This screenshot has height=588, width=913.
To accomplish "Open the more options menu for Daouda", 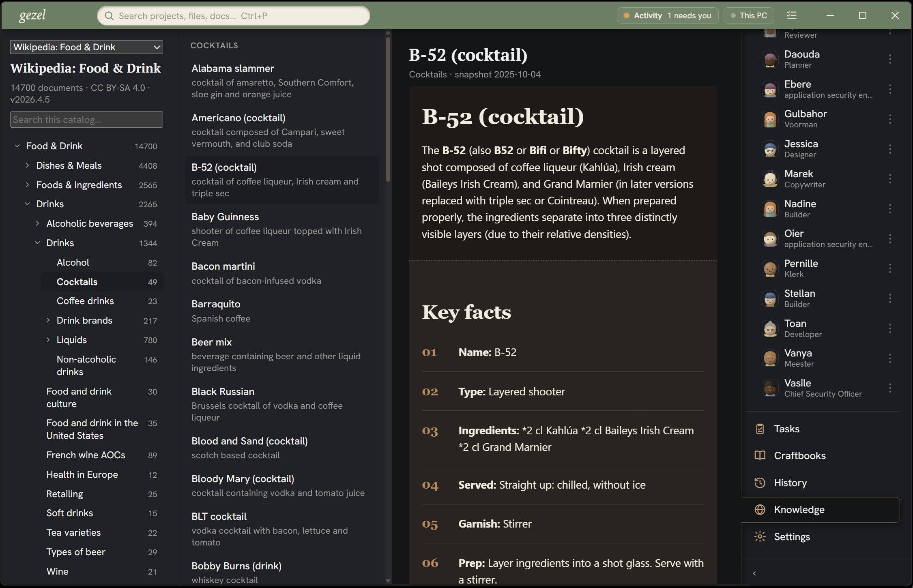I will [x=890, y=59].
